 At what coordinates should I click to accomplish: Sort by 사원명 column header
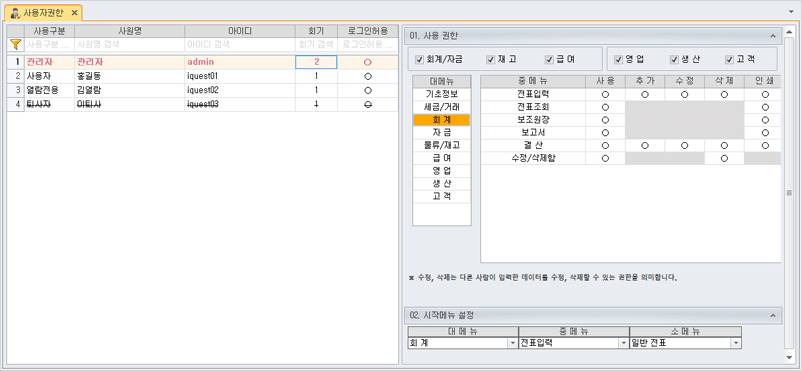click(130, 31)
